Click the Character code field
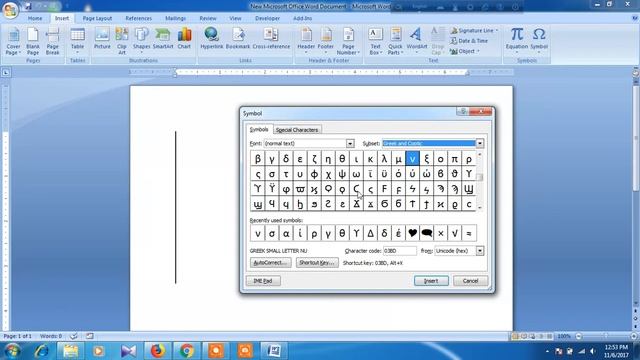Screen dimensions: 640x360 tap(400, 251)
